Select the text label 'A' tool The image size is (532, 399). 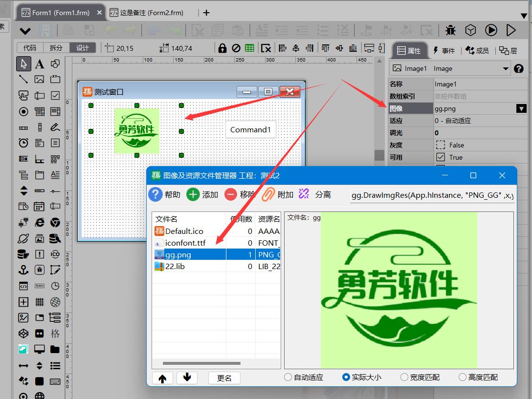click(x=40, y=64)
